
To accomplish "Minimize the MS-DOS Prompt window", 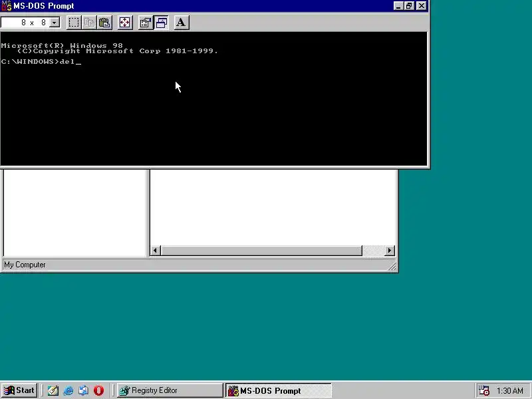I will [x=398, y=6].
